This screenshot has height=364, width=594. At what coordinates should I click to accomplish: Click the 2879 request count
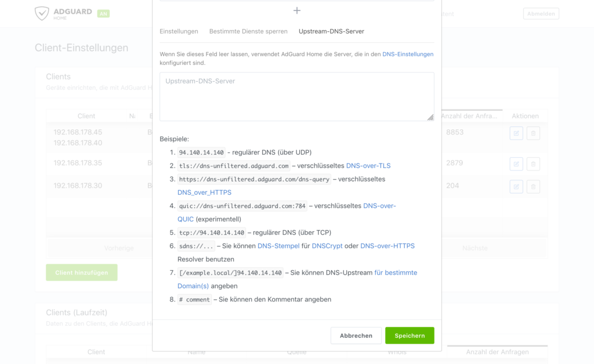(454, 163)
